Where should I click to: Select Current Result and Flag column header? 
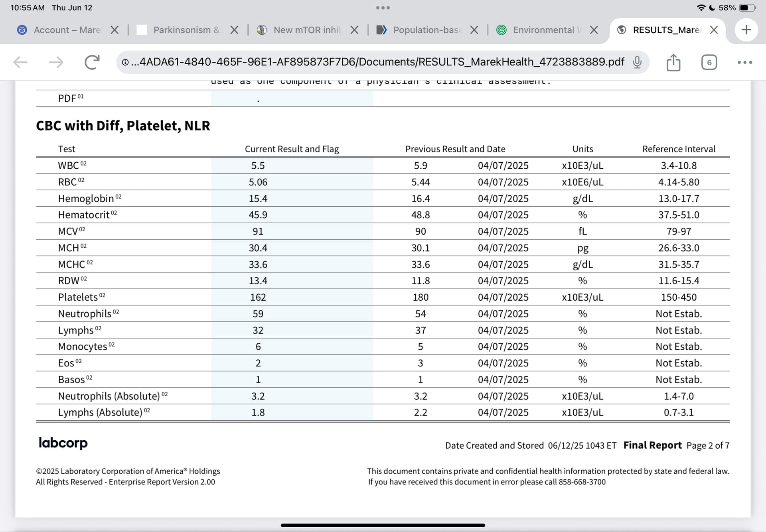coord(292,149)
